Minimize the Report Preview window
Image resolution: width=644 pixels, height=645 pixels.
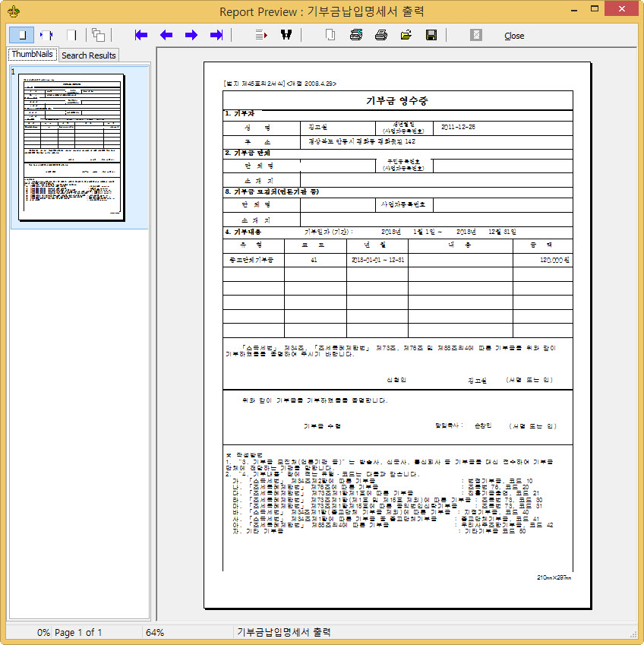(x=574, y=9)
